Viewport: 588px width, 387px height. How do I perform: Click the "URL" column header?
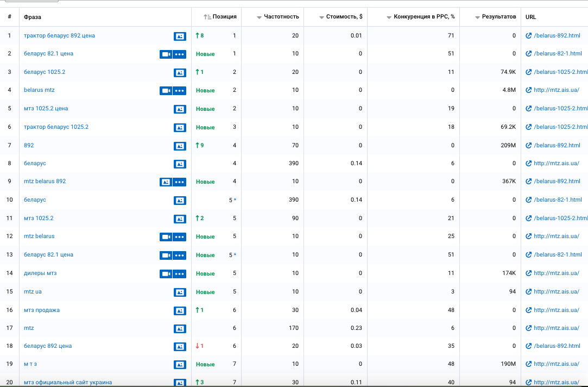tap(530, 17)
